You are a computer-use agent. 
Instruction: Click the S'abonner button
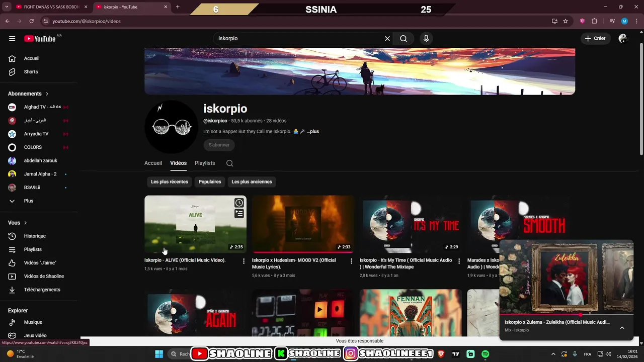[x=219, y=145]
